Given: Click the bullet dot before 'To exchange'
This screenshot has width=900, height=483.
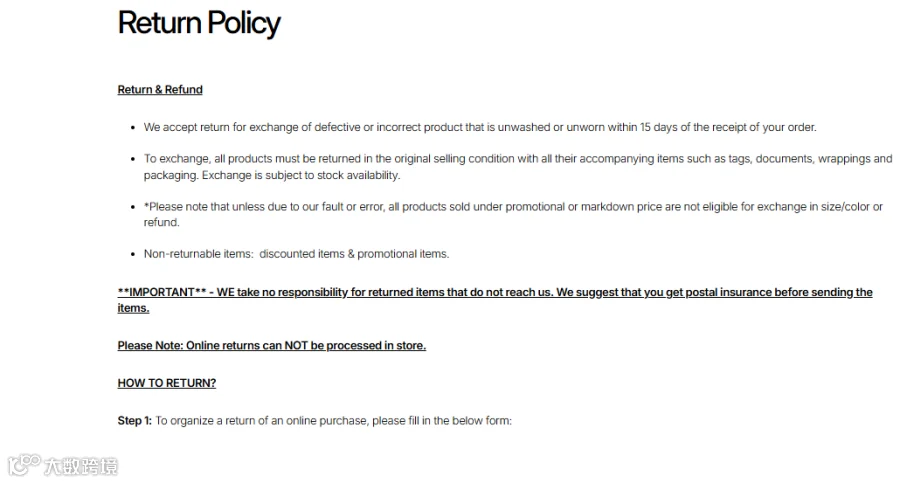Looking at the screenshot, I should click(x=133, y=159).
